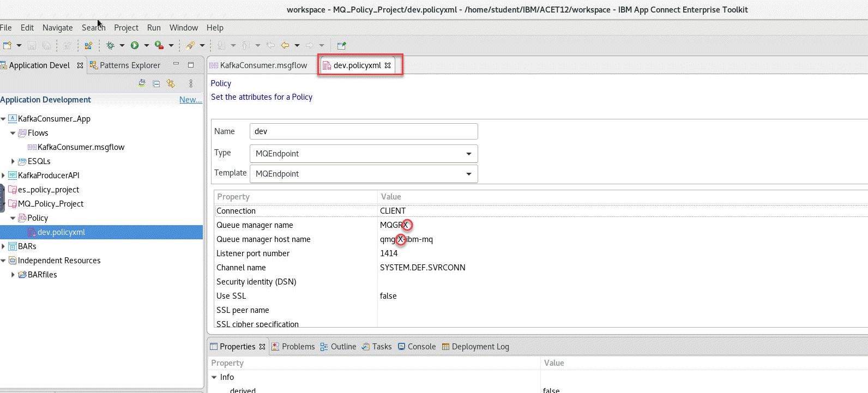Switch to the Tasks tab
The image size is (868, 393).
coord(377,347)
